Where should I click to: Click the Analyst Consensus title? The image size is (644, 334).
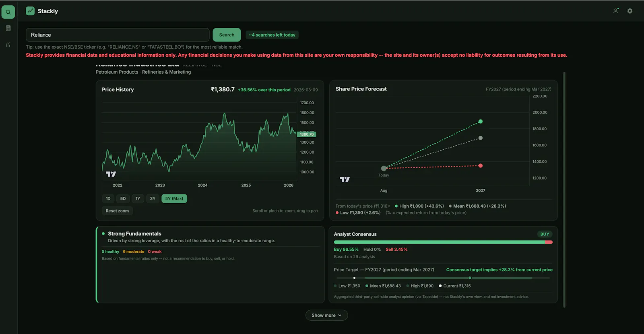355,234
